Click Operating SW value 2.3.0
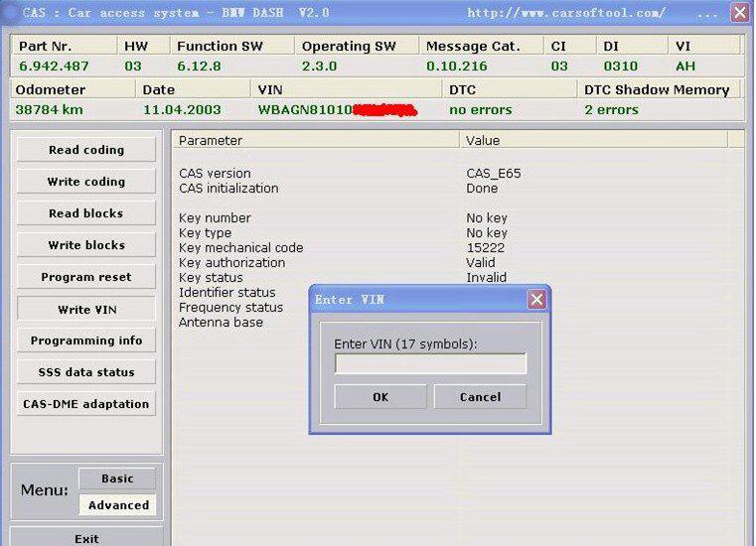Screen dimensions: 756x546 [x=319, y=67]
